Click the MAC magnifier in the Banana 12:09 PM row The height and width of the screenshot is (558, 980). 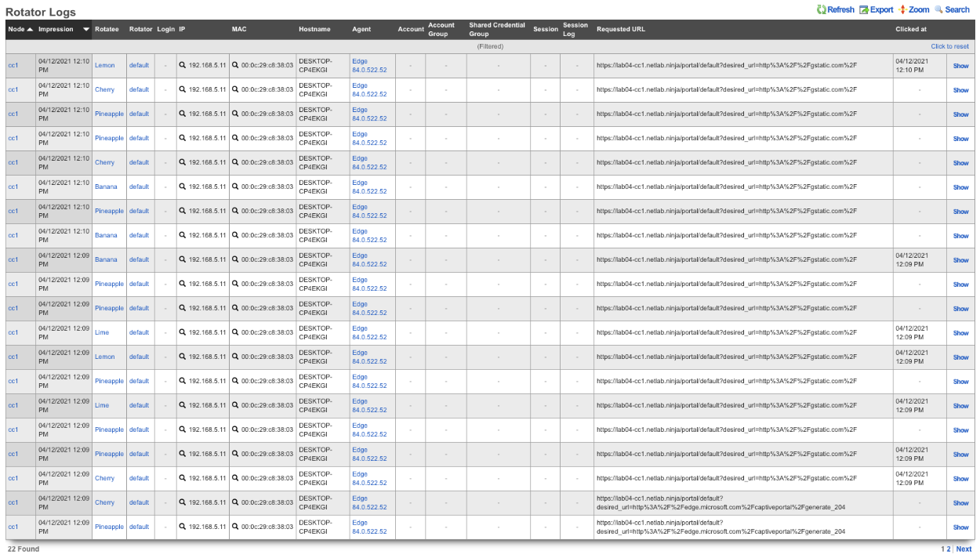click(x=235, y=260)
